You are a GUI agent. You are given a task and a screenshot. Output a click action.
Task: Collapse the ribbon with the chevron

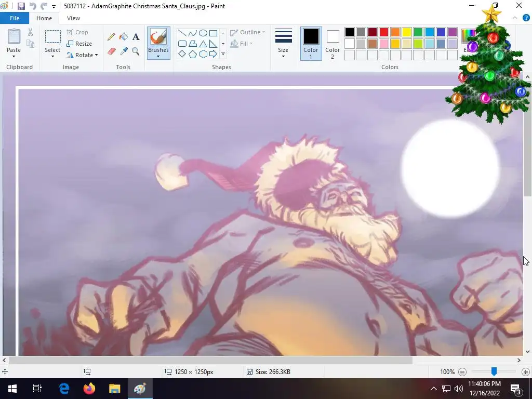(x=515, y=18)
